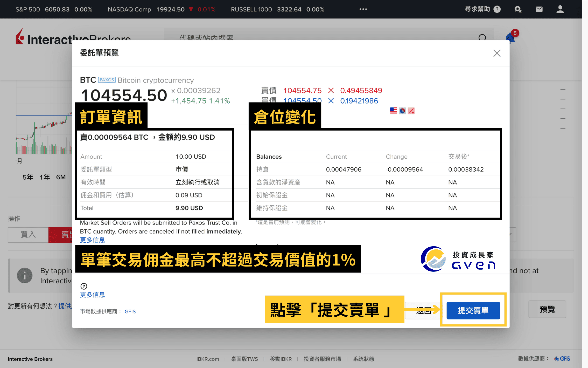Click the PAXOS badge next to BTC
This screenshot has width=588, height=368.
click(107, 80)
